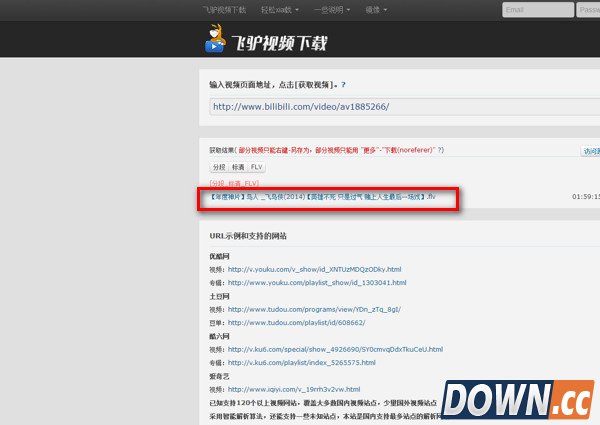Select the 分段 format button

click(x=218, y=167)
